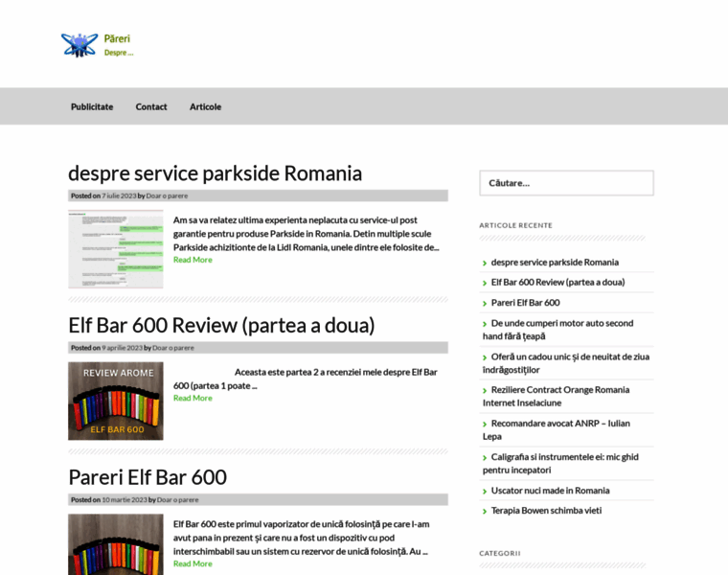Open sidebar link 'Elf Bar 600 Review (partea a doua)'
The image size is (728, 575).
558,283
